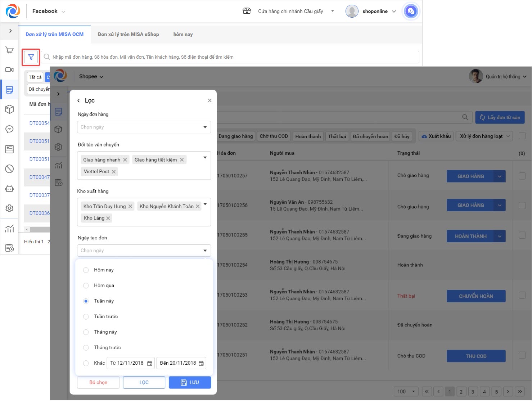Select the Hôm nay radio option
This screenshot has height=401, width=532.
[x=86, y=270]
